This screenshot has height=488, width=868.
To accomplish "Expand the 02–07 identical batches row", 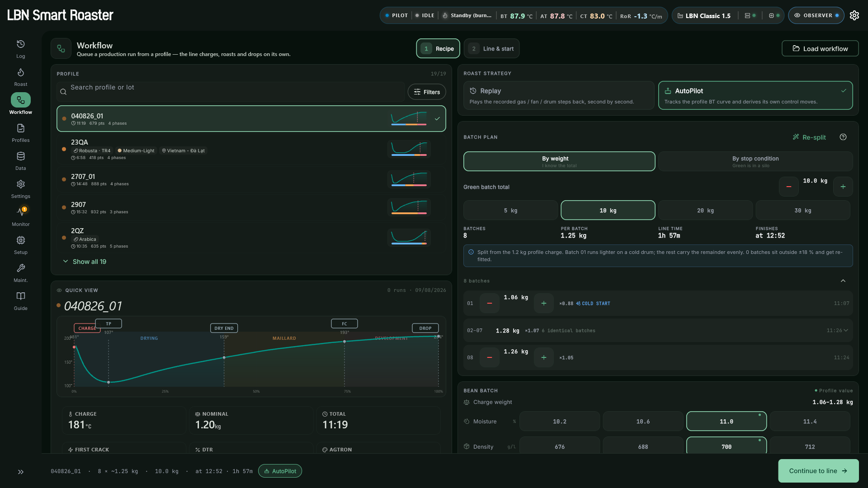I will [658, 331].
